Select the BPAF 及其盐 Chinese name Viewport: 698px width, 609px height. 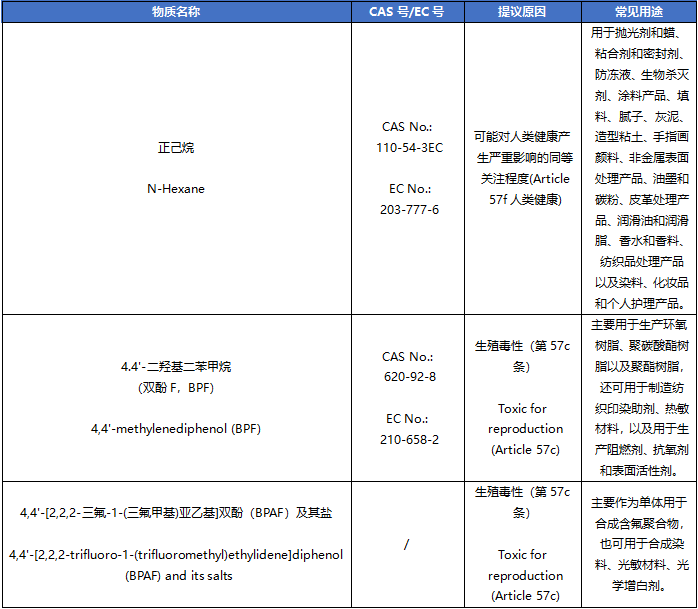click(175, 513)
